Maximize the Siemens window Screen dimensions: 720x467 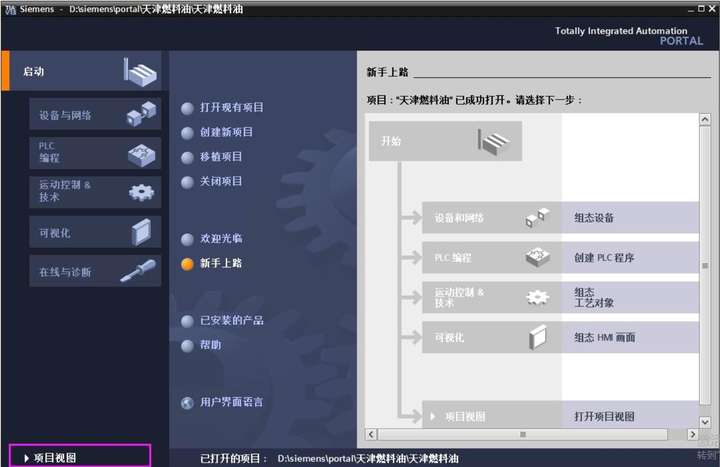pyautogui.click(x=701, y=9)
